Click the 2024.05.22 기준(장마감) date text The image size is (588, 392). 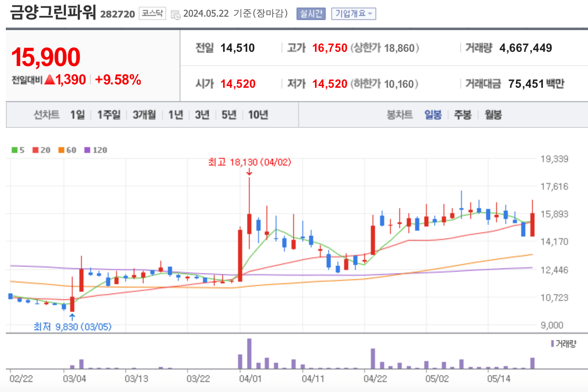(x=236, y=13)
